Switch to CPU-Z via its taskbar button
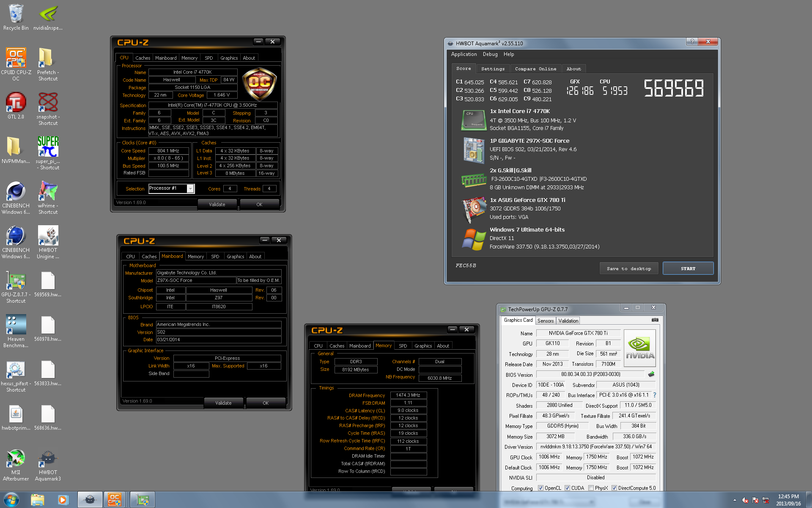This screenshot has width=812, height=508. click(115, 500)
